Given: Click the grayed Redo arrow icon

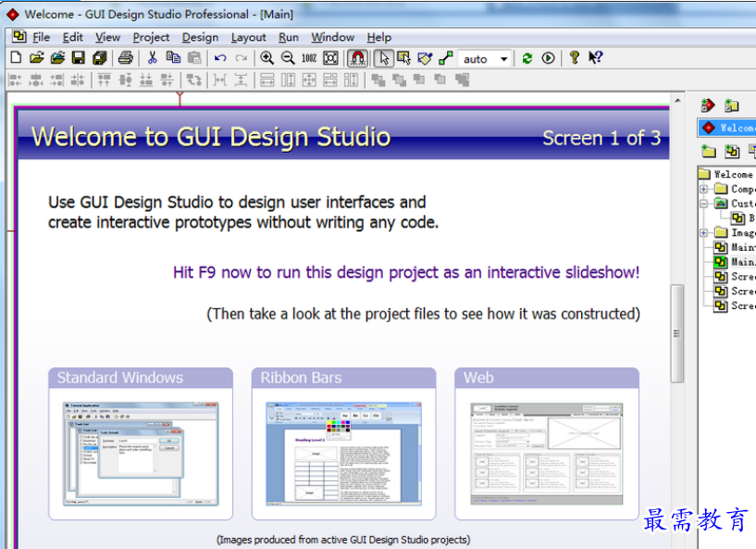Looking at the screenshot, I should click(242, 58).
